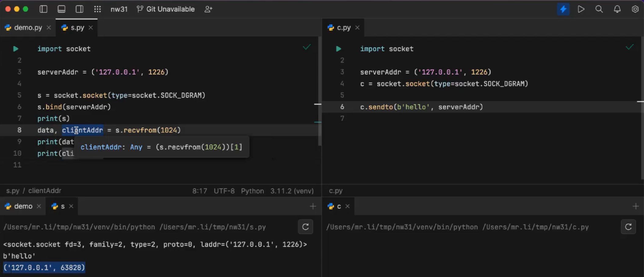The height and width of the screenshot is (277, 644).
Task: Open the grid apps menu icon
Action: click(97, 9)
